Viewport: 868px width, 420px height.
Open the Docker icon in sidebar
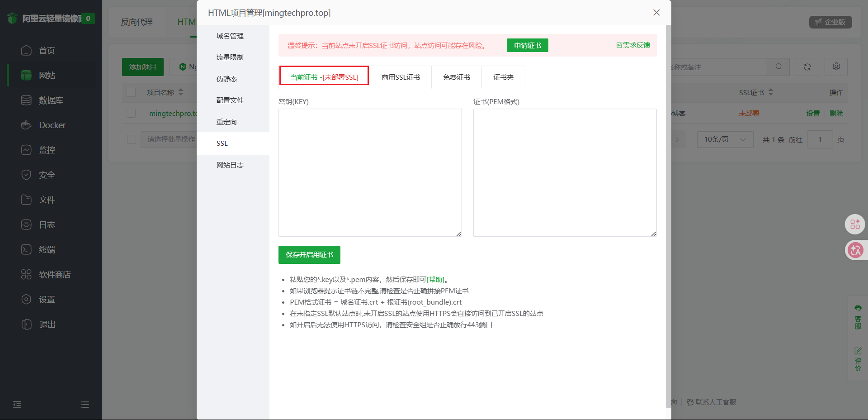tap(26, 125)
